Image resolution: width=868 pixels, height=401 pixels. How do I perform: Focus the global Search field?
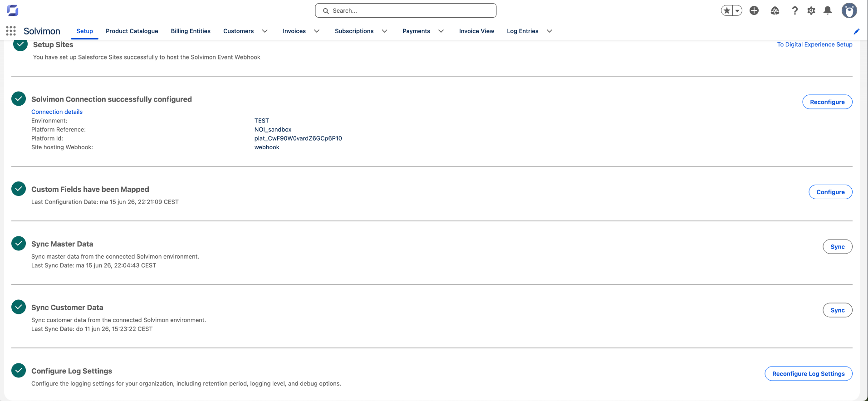406,10
